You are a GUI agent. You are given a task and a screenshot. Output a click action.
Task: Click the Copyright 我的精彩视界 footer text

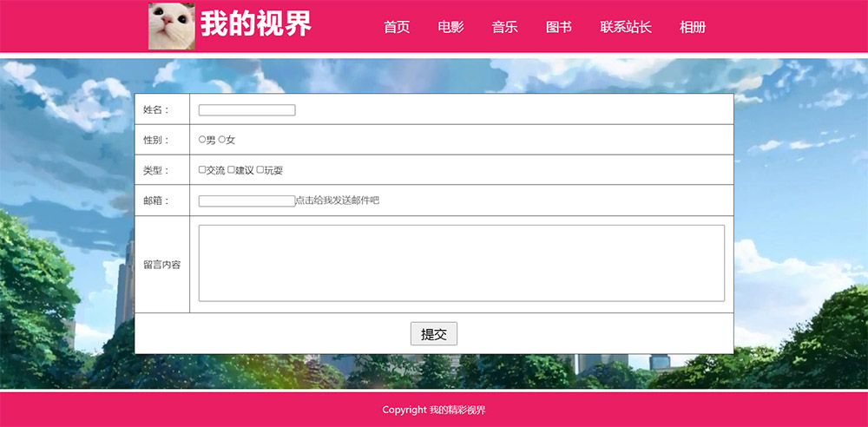pos(434,410)
